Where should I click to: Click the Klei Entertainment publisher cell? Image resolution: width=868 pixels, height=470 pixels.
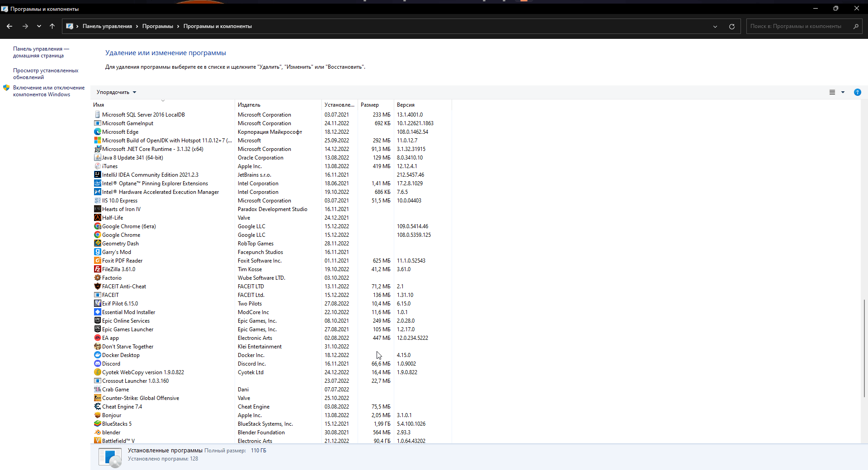[259, 347]
